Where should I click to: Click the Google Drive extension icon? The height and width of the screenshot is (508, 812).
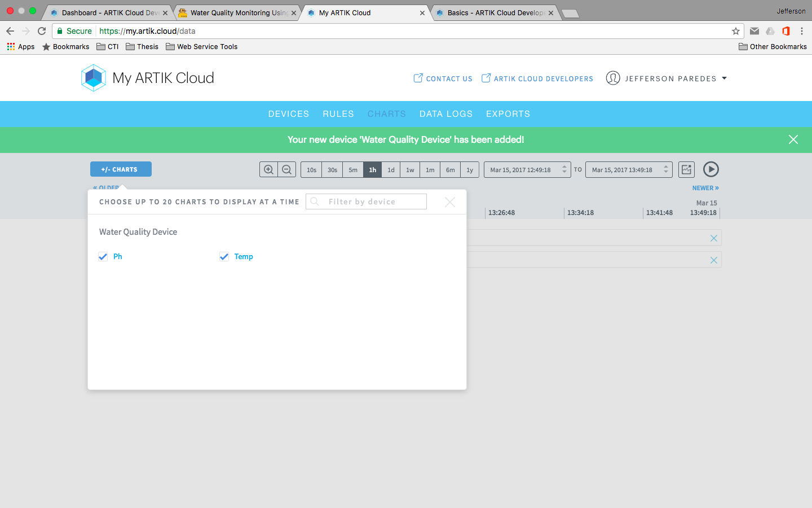(x=770, y=31)
